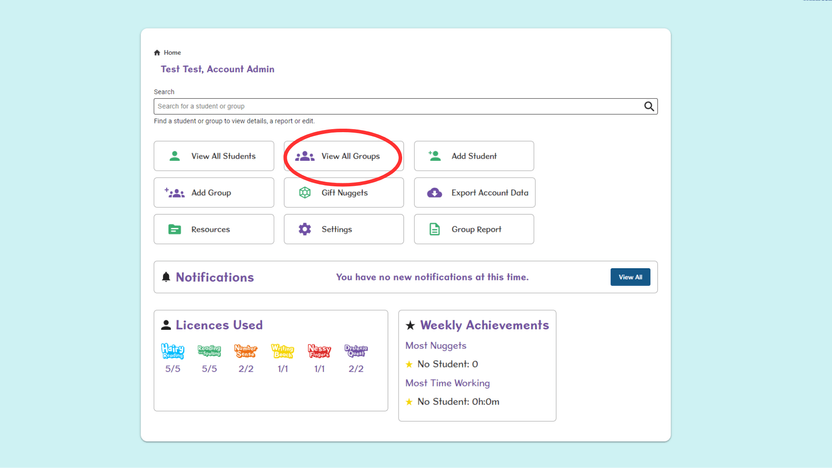This screenshot has height=468, width=832.
Task: Focus the student or group search field
Action: [x=405, y=106]
